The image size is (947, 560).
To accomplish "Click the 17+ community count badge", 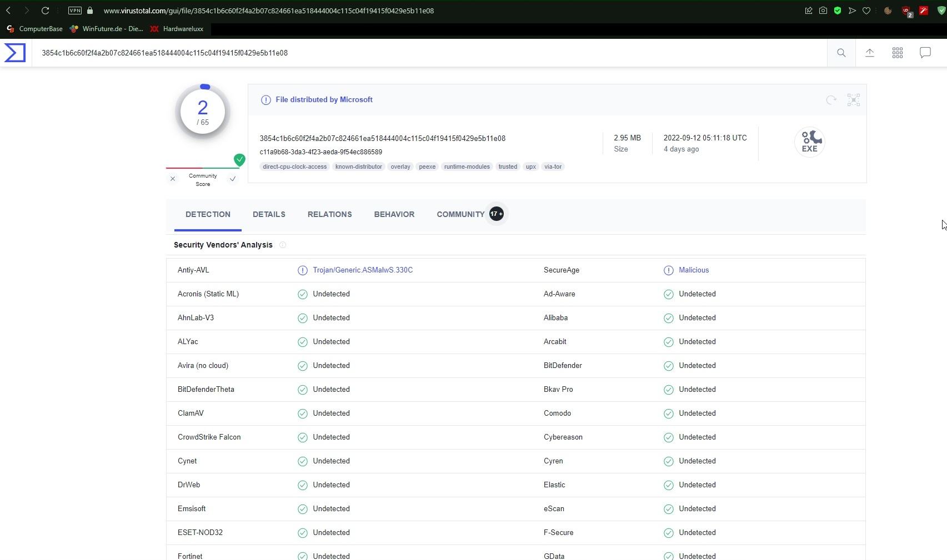I will [497, 214].
